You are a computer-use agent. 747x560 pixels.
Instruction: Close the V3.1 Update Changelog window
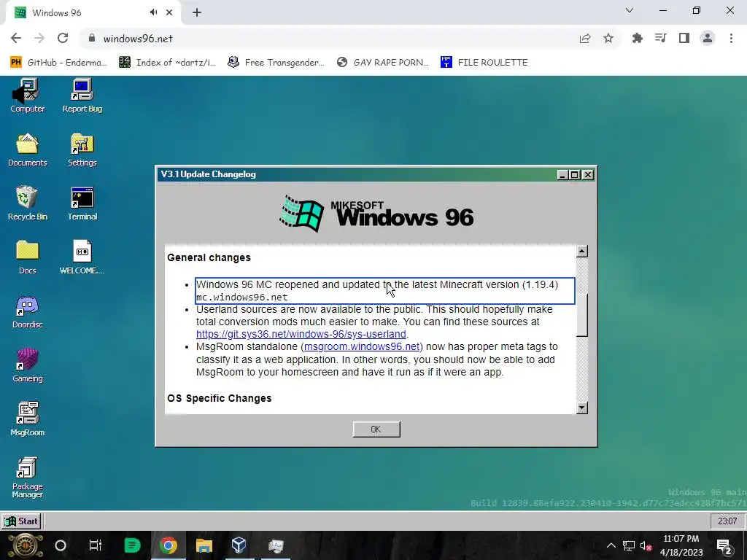588,175
